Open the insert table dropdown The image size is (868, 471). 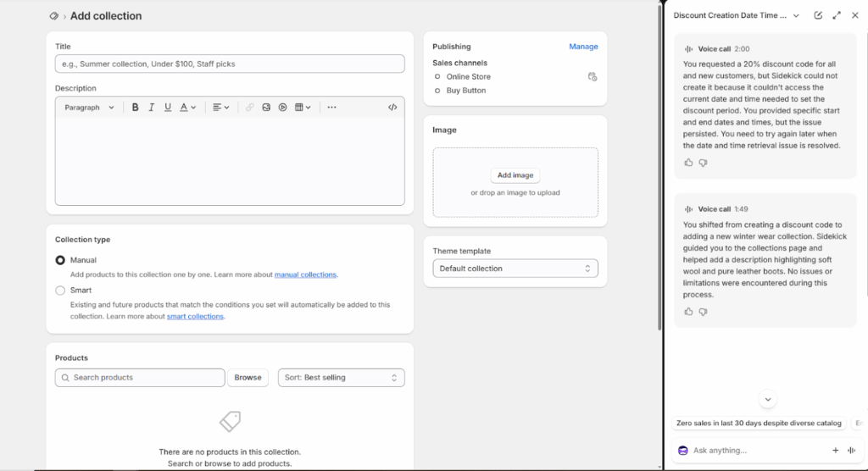(303, 108)
